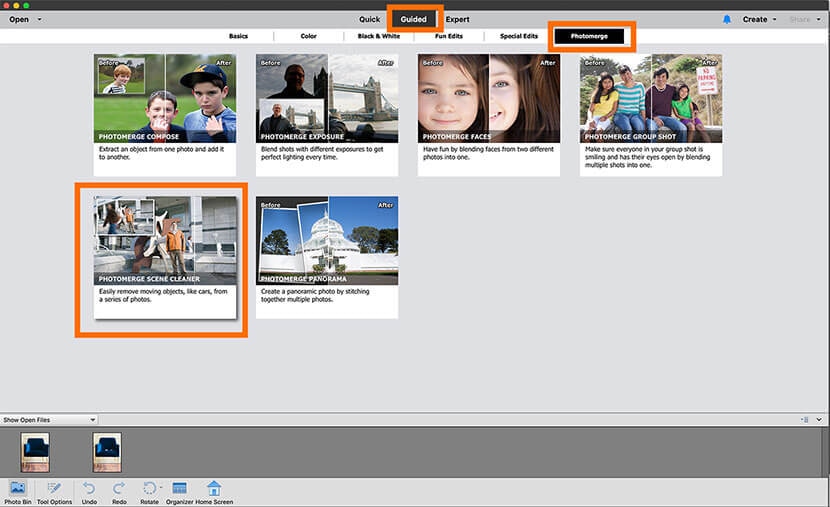The width and height of the screenshot is (830, 507).
Task: Switch to Quick edit mode
Action: tap(369, 19)
